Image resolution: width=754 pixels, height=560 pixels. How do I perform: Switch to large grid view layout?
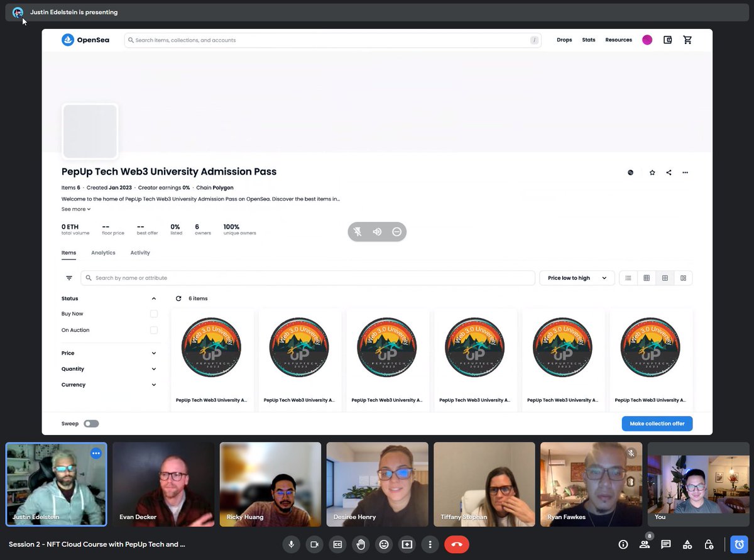665,278
